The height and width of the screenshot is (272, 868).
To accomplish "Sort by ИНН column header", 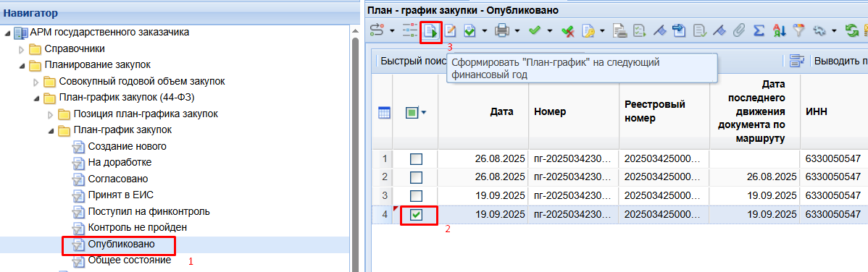I will [x=834, y=112].
